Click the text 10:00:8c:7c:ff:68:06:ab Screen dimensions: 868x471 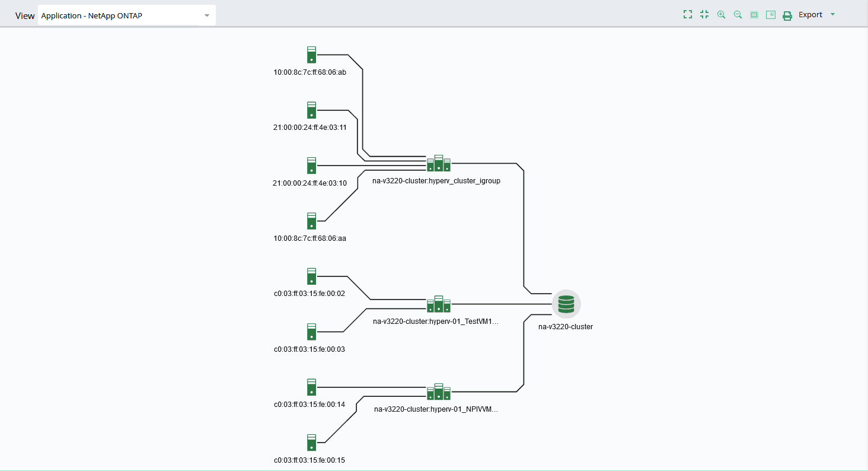pyautogui.click(x=309, y=72)
